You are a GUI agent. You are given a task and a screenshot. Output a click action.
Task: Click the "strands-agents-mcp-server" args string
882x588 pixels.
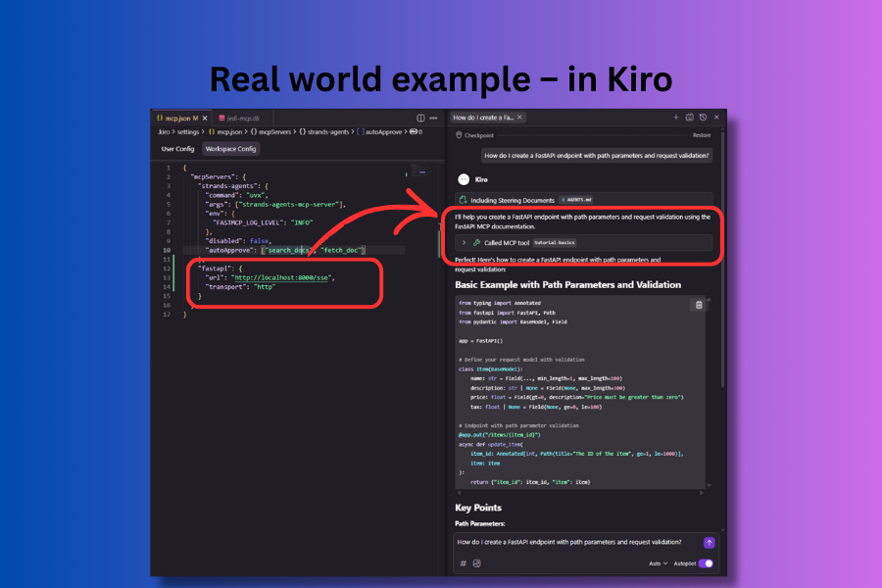[x=290, y=205]
